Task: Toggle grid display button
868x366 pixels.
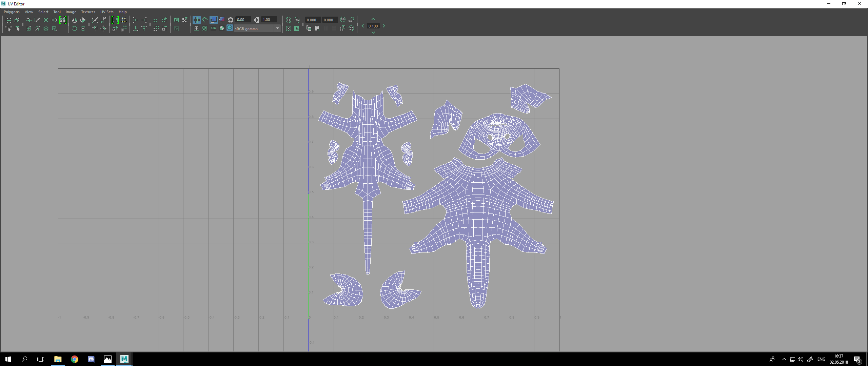Action: [197, 20]
